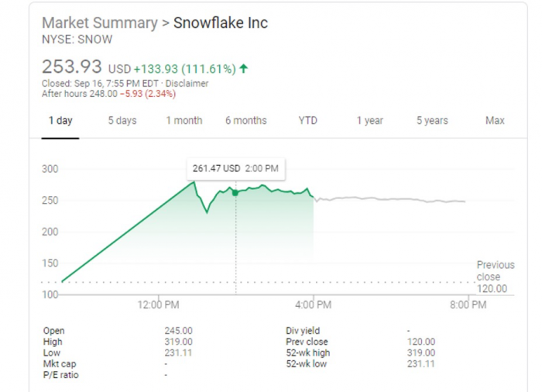Switch to the 5 days tab
542x392 pixels.
tap(122, 120)
